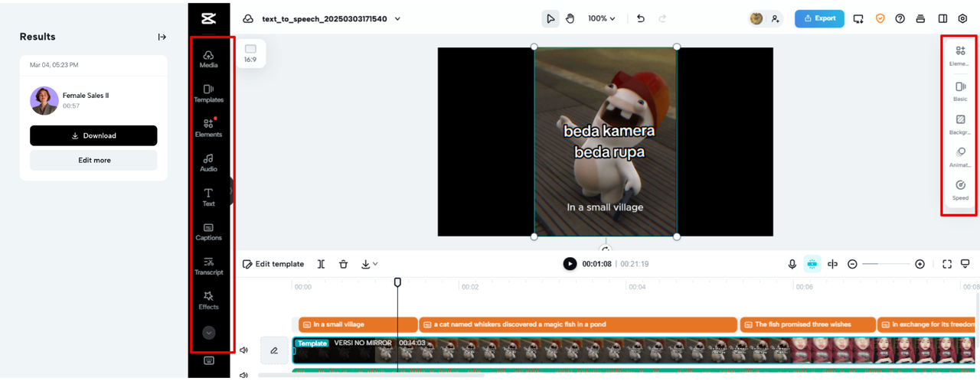This screenshot has height=381, width=980.
Task: Open the download options dropdown in timeline
Action: coord(370,264)
